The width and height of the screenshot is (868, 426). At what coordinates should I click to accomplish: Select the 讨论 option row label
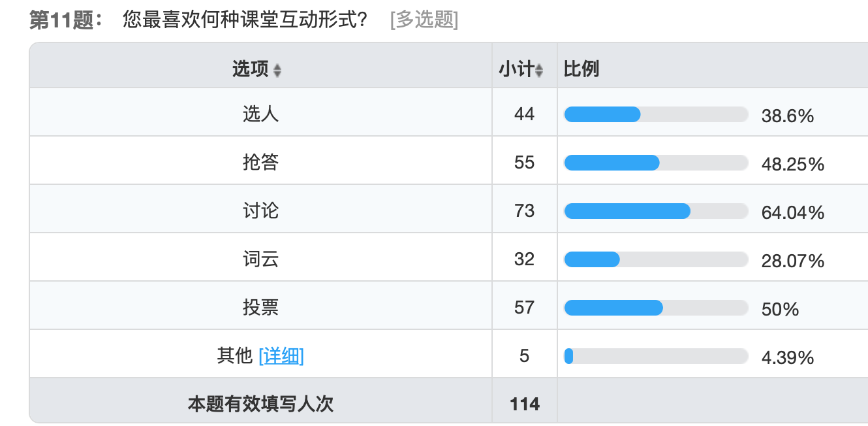click(x=260, y=211)
